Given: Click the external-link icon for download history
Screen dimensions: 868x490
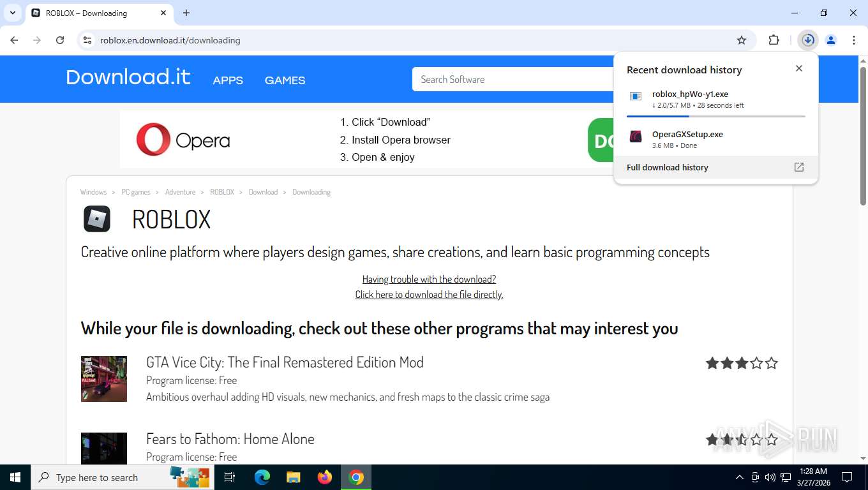Looking at the screenshot, I should 799,167.
